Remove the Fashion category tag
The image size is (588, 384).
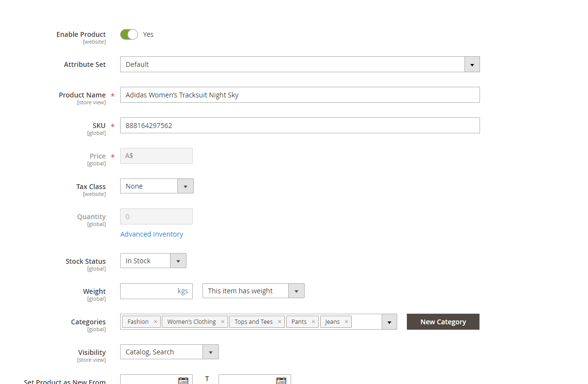[x=155, y=321]
